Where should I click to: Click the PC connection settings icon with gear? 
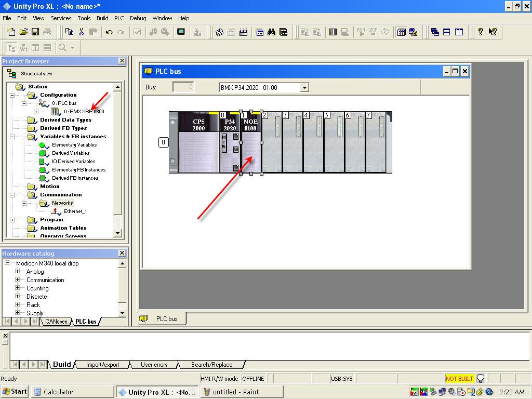(x=413, y=32)
